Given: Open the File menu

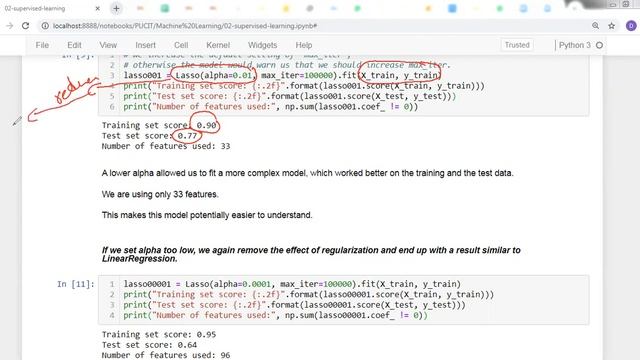Looking at the screenshot, I should point(42,45).
